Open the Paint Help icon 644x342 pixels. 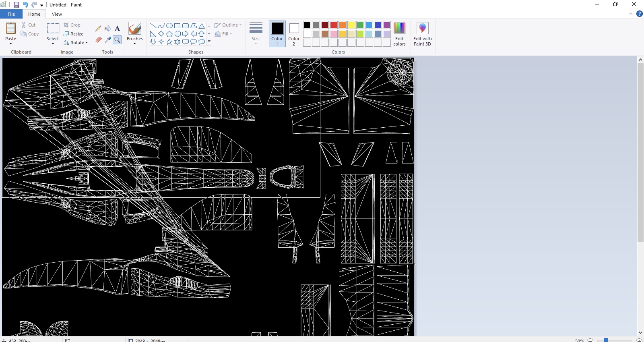(x=639, y=14)
